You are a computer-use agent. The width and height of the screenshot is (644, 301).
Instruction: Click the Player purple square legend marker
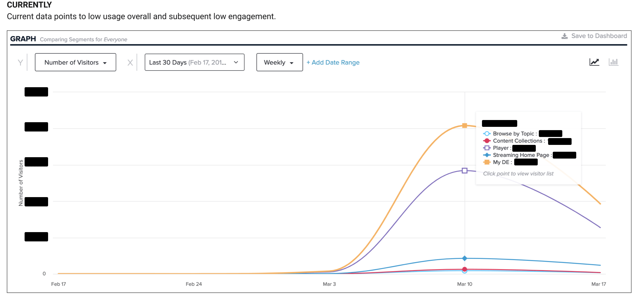[488, 148]
